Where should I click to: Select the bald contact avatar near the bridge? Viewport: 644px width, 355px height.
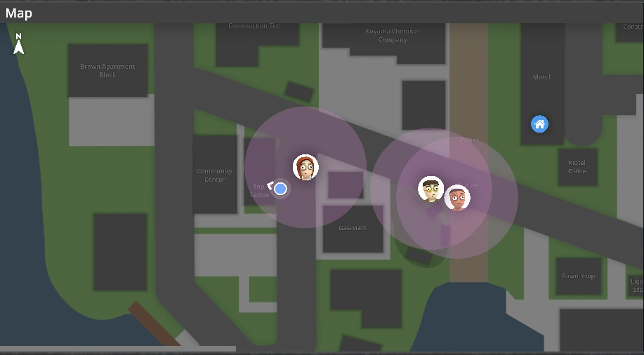click(457, 198)
